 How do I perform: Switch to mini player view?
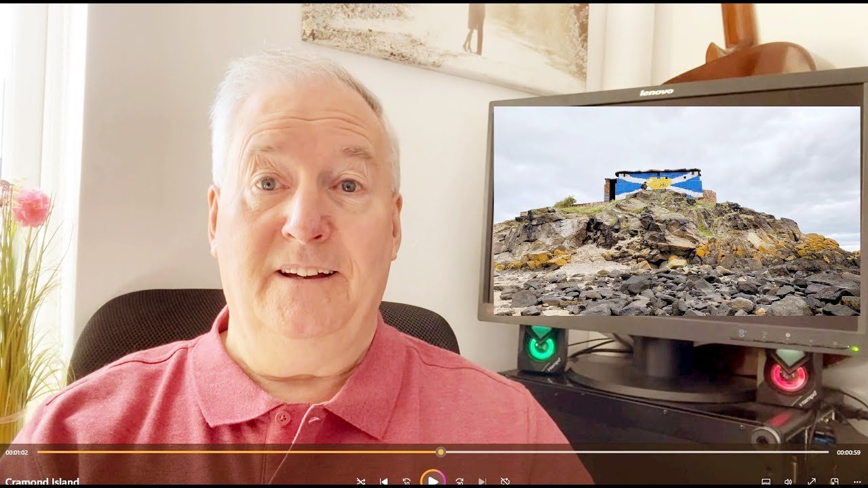(834, 481)
